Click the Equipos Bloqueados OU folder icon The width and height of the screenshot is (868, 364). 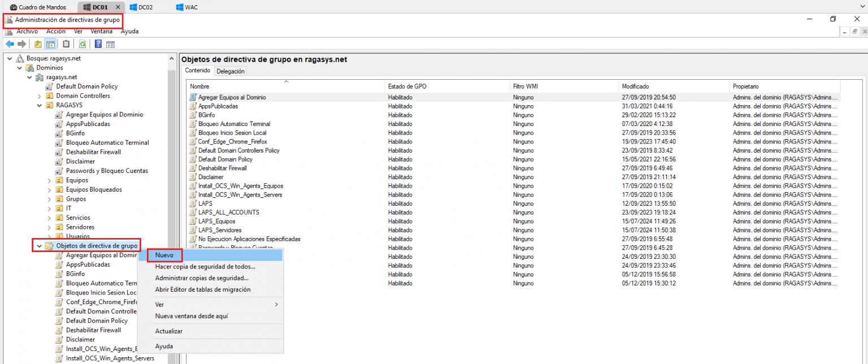59,189
